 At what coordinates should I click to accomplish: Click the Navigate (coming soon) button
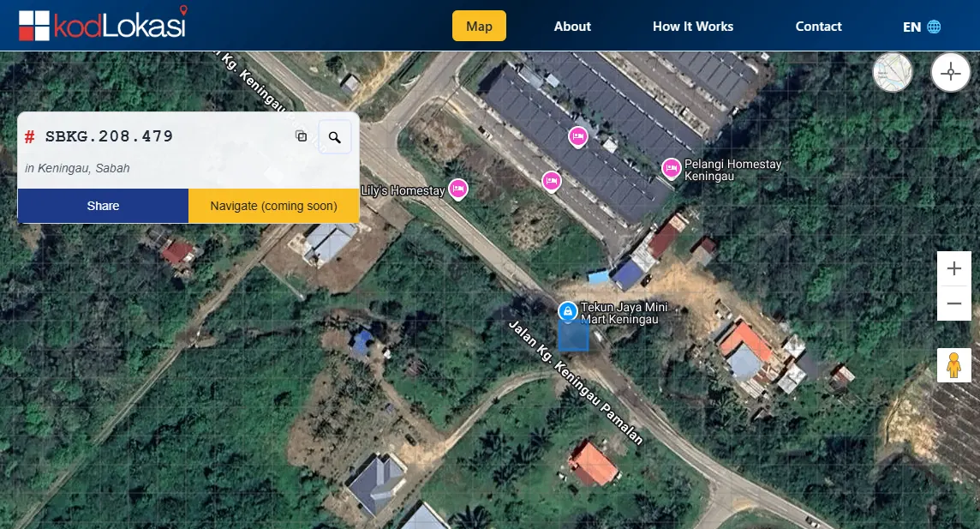click(273, 206)
